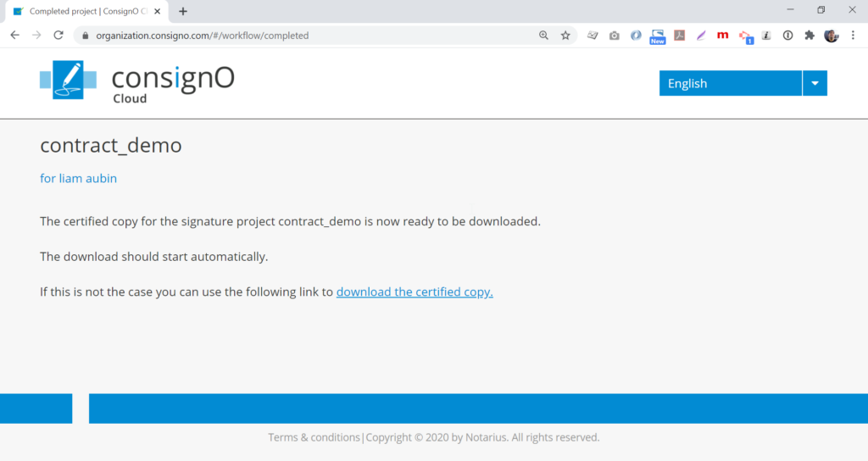Click the zoom magnifier icon in address bar
The image size is (868, 461).
[544, 36]
